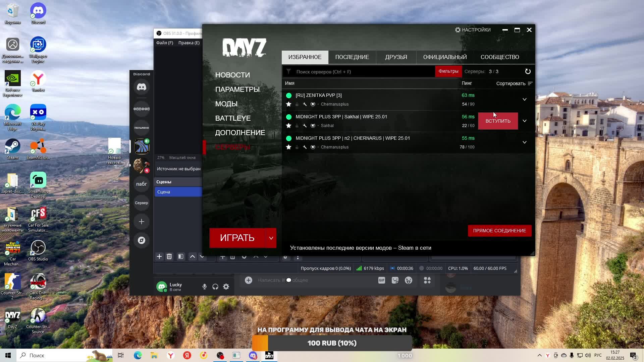Open the Сортировать sort menu

tap(514, 83)
